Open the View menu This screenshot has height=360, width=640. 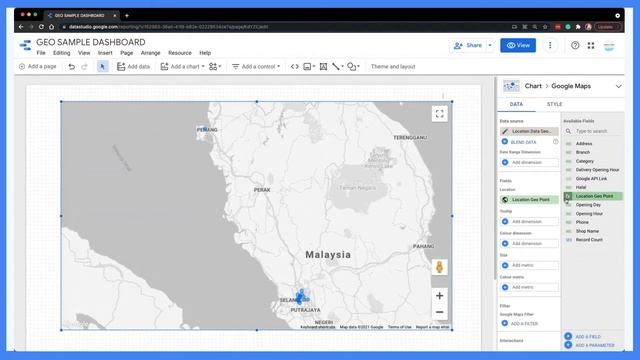(x=84, y=53)
